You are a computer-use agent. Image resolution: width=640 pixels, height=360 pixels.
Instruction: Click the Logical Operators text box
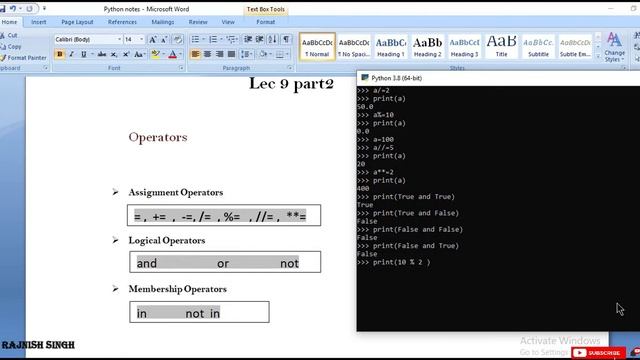[225, 262]
